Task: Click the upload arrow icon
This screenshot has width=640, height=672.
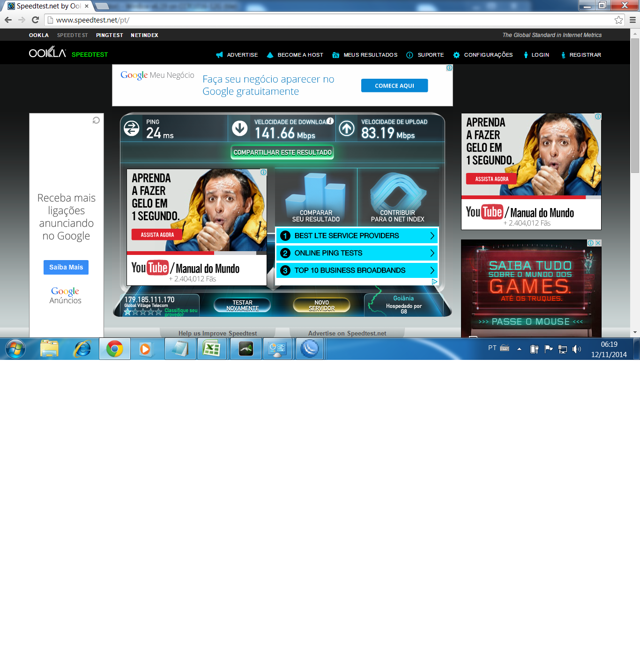Action: [x=347, y=128]
